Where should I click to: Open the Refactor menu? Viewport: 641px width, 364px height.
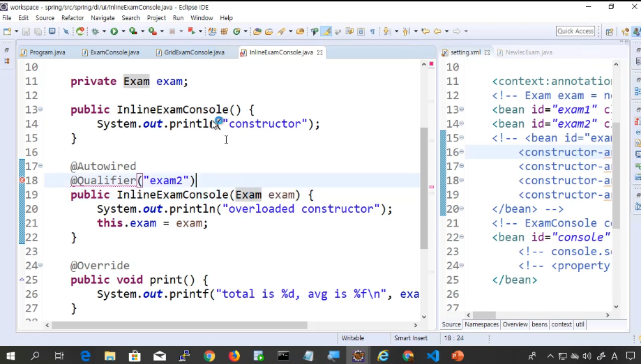[73, 18]
